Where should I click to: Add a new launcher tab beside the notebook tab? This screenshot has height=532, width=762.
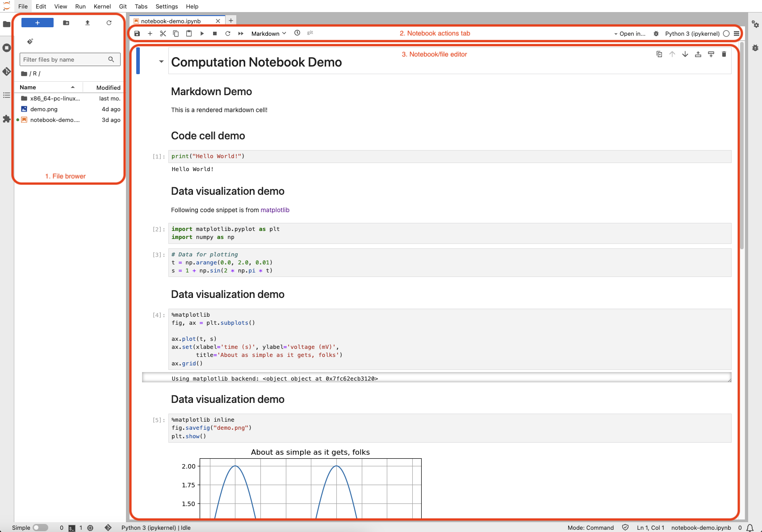(231, 21)
